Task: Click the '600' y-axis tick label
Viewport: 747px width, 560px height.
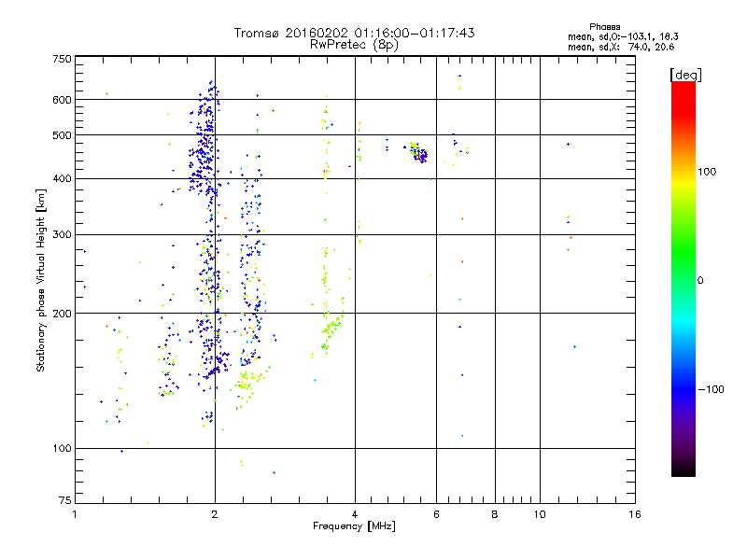Action: 62,100
